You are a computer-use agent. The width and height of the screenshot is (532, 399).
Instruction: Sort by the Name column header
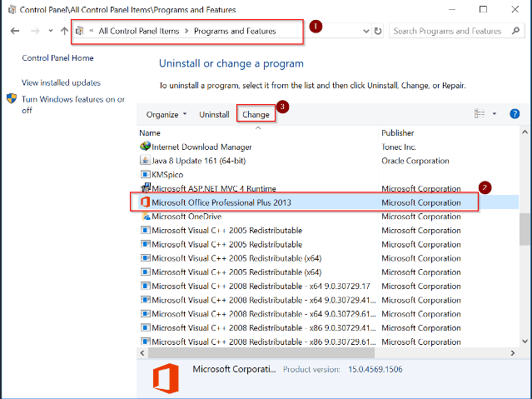click(150, 132)
